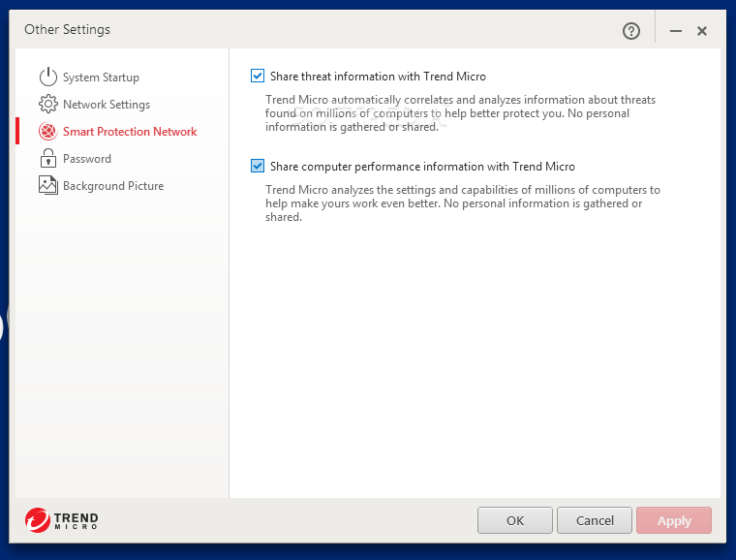This screenshot has width=736, height=560.
Task: Switch to Network Settings section
Action: (107, 105)
